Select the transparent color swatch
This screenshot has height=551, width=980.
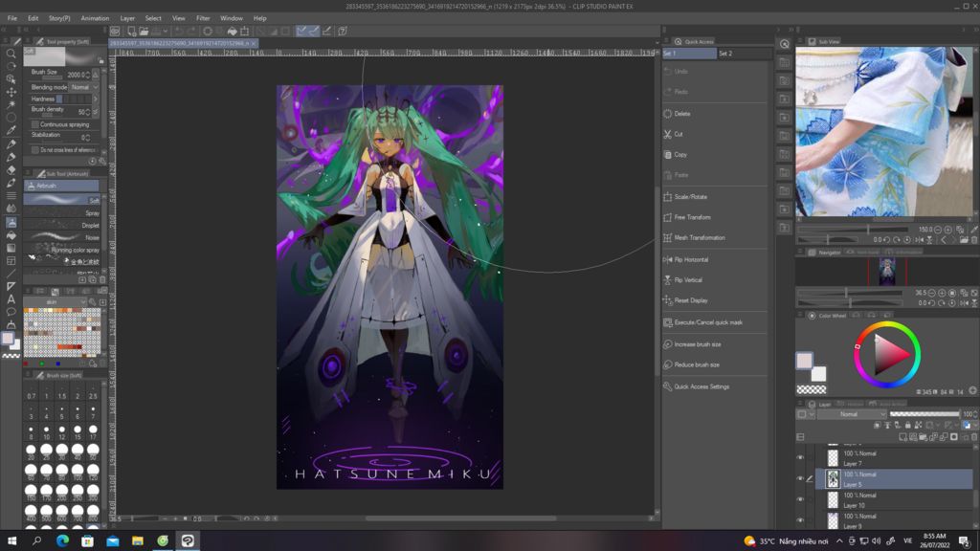[812, 389]
